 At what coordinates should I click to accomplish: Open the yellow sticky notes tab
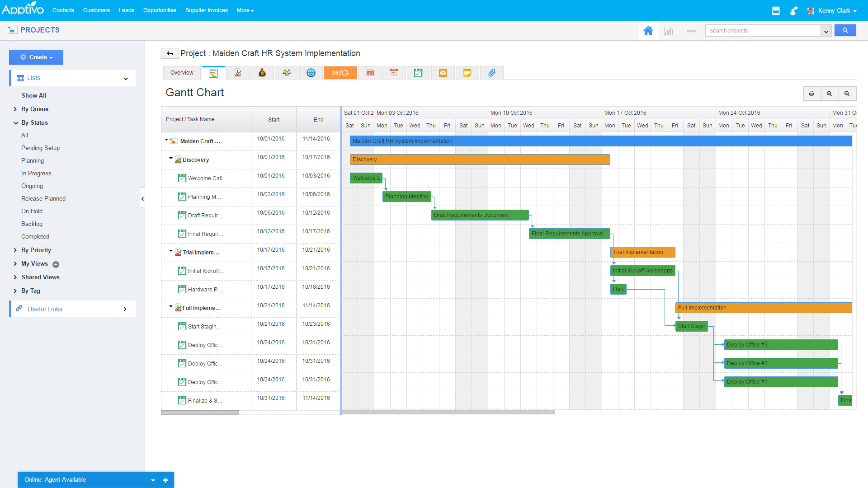pos(467,73)
